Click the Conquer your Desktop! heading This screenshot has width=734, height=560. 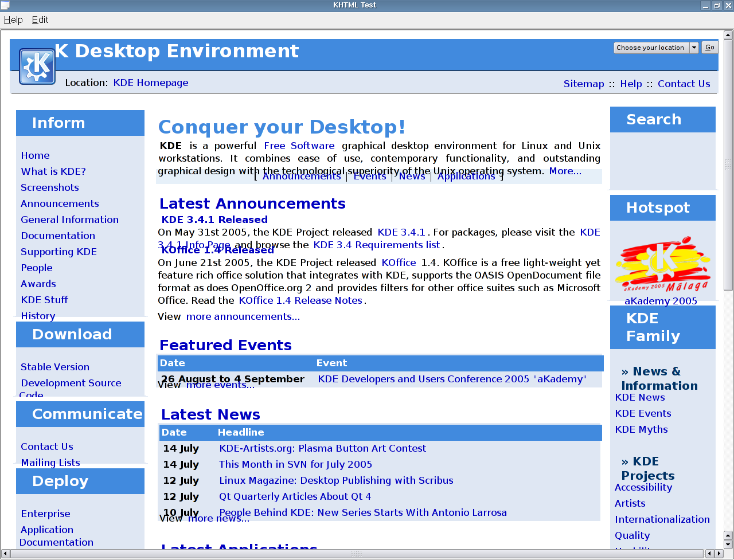pyautogui.click(x=282, y=127)
